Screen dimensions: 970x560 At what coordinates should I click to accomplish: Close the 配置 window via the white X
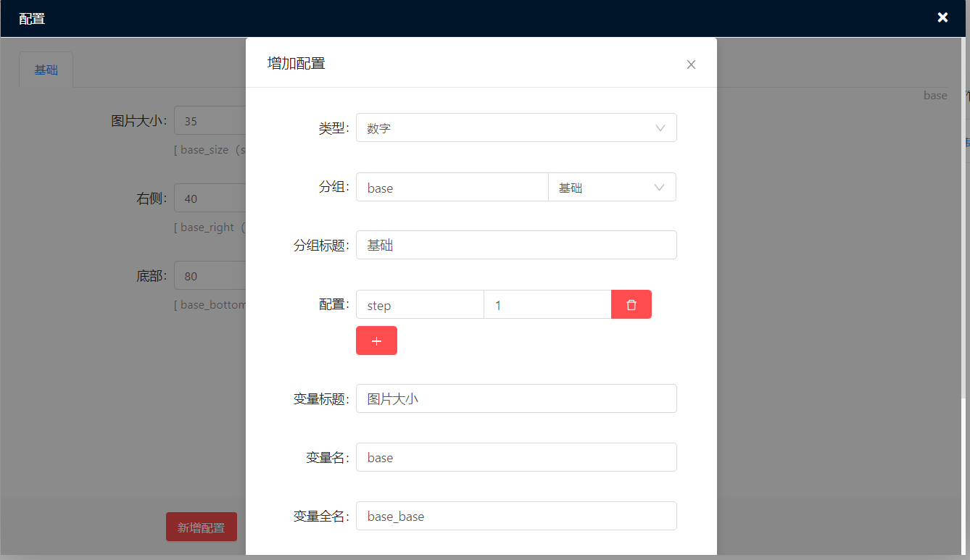coord(942,17)
